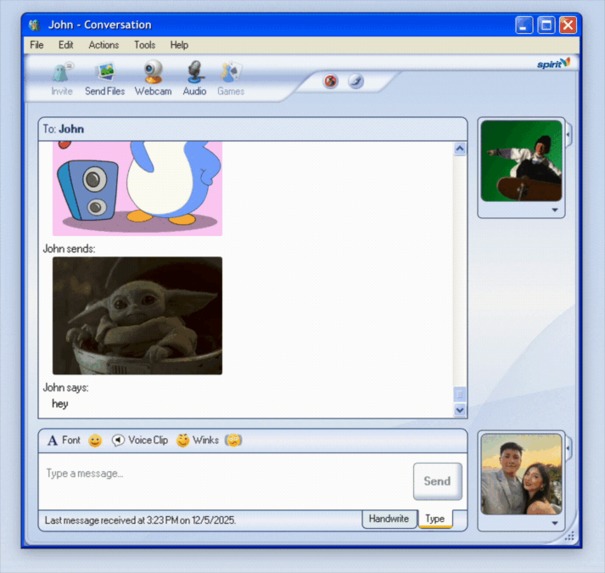Image resolution: width=605 pixels, height=573 pixels.
Task: Click the messenger icon in title bar
Action: [34, 25]
